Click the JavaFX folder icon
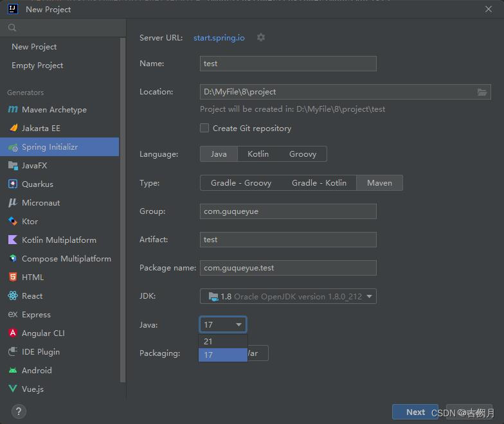 point(13,166)
